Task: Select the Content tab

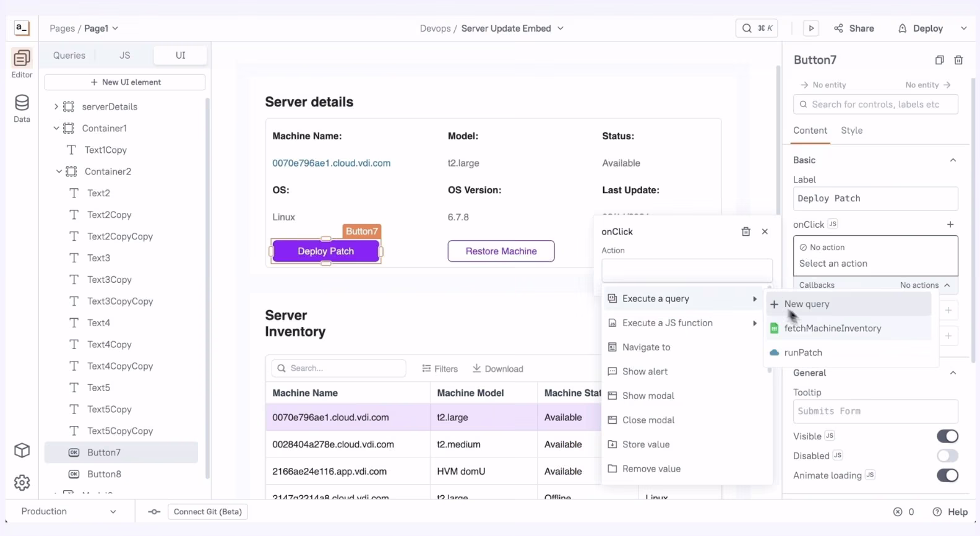Action: click(x=810, y=131)
